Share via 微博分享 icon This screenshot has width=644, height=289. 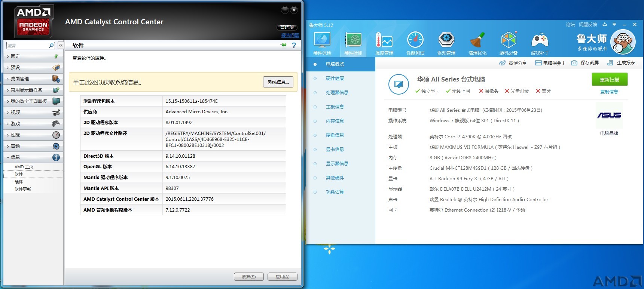513,63
